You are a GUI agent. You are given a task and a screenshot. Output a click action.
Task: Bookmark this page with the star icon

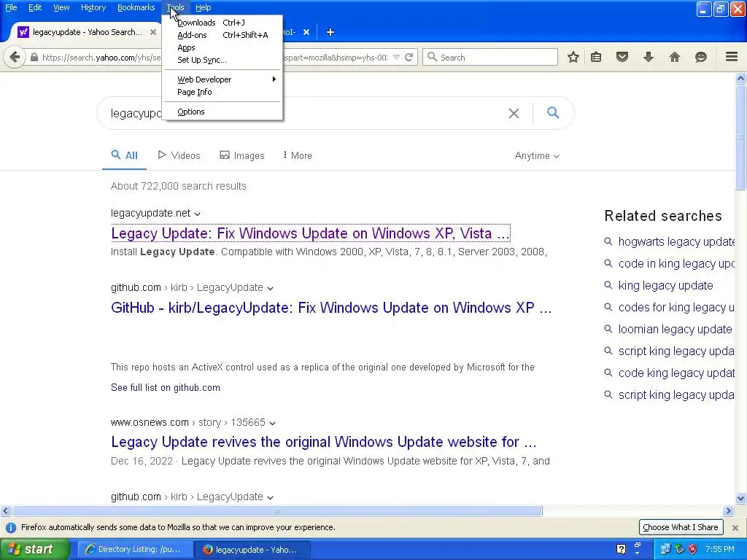point(573,57)
